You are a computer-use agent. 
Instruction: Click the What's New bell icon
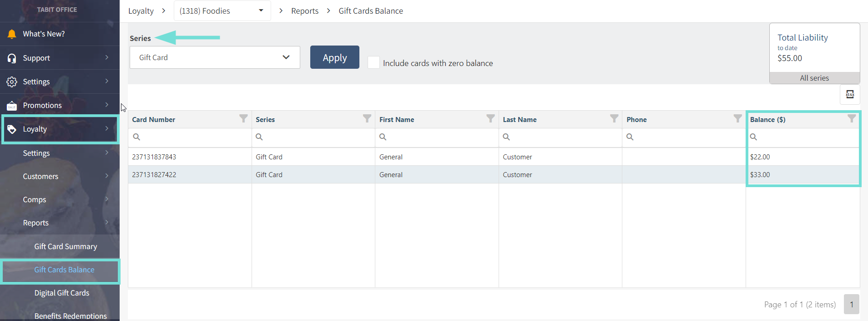click(12, 34)
